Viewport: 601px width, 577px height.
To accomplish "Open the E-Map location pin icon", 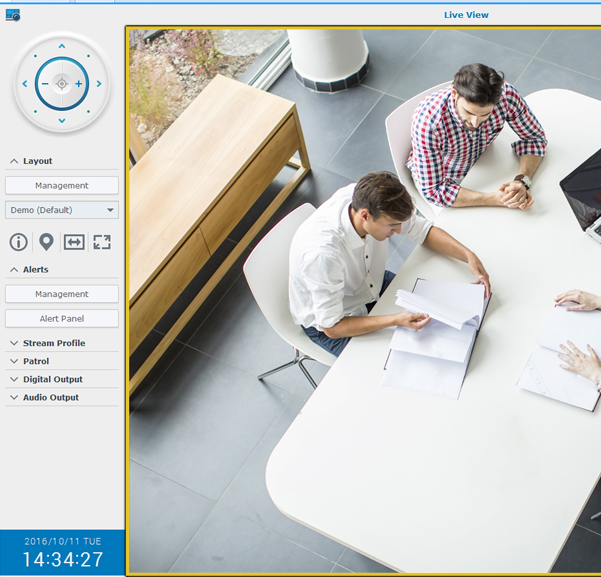I will pos(46,242).
